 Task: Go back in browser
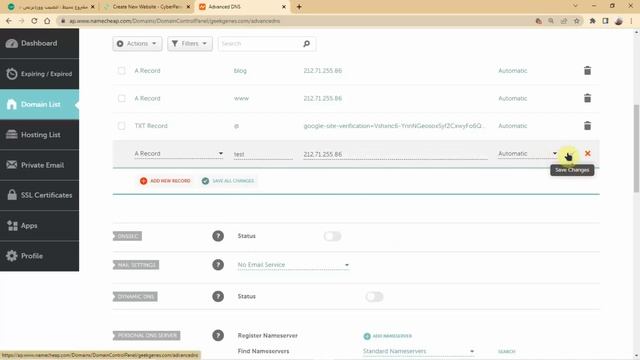9,21
